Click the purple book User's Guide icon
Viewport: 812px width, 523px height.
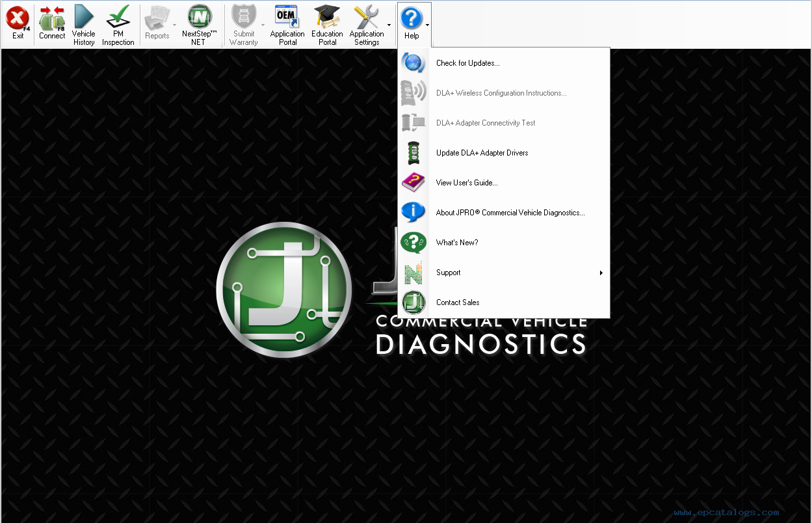[x=413, y=183]
